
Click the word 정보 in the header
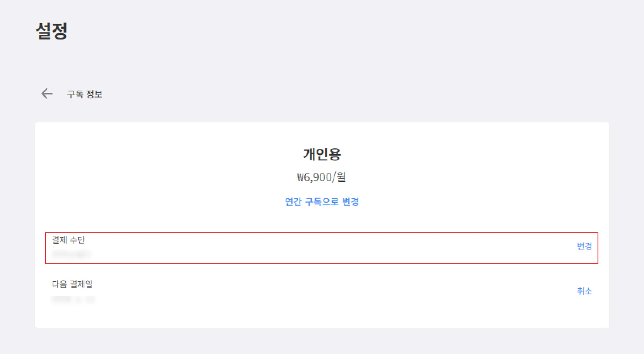(94, 94)
